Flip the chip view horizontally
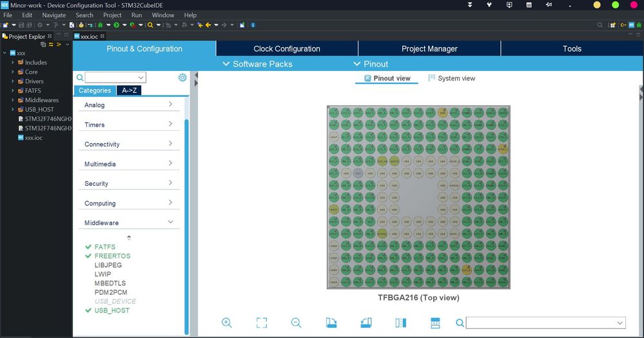 (x=400, y=323)
